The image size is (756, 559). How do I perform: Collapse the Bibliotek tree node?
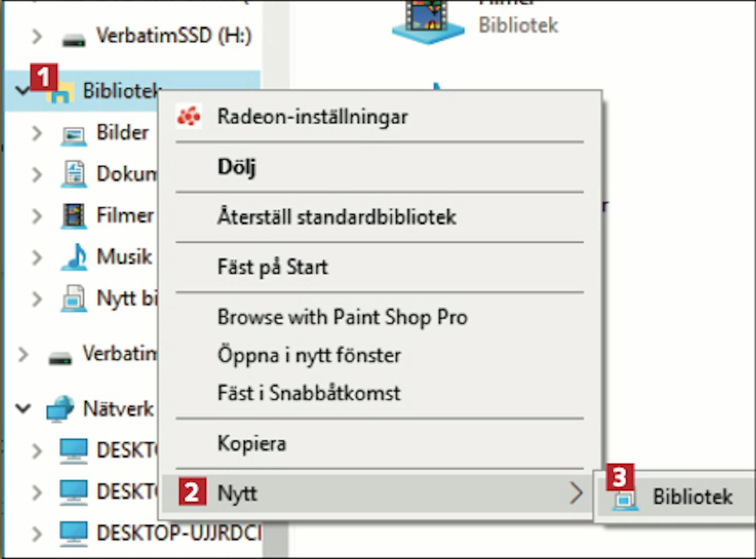(23, 91)
